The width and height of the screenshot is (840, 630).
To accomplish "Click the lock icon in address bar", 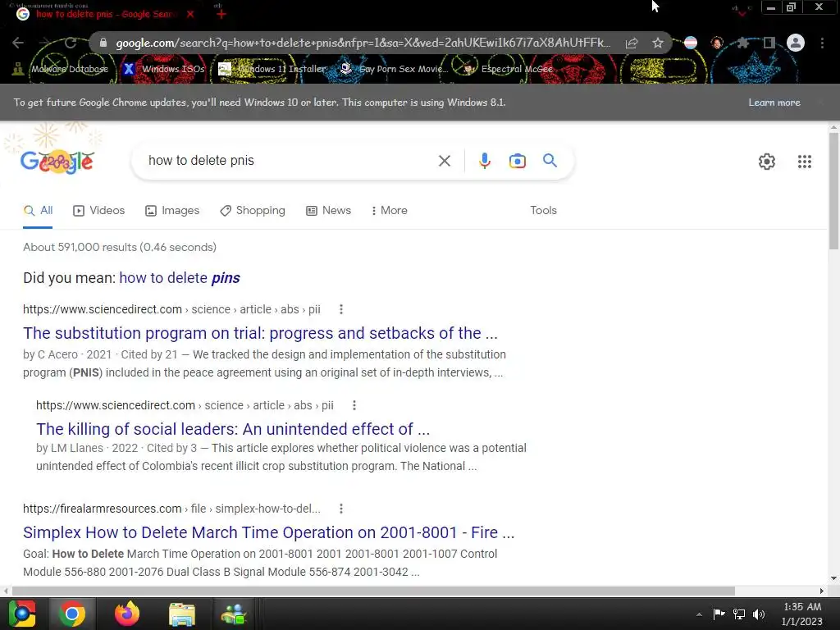I will click(x=103, y=43).
